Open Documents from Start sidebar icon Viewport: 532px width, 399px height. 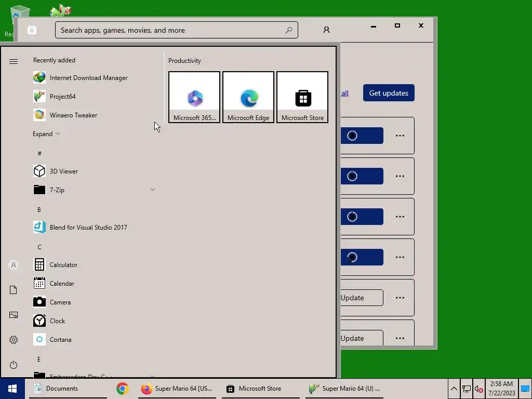tap(14, 290)
